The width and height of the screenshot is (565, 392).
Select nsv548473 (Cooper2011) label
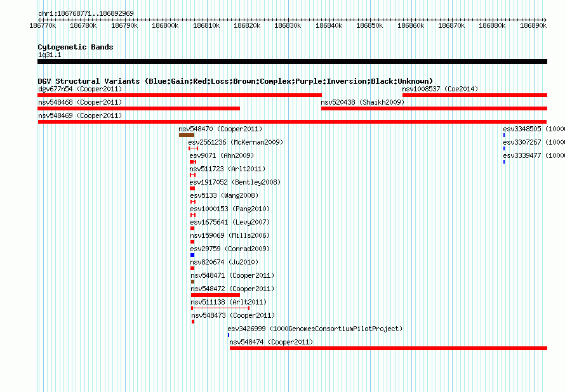point(233,315)
